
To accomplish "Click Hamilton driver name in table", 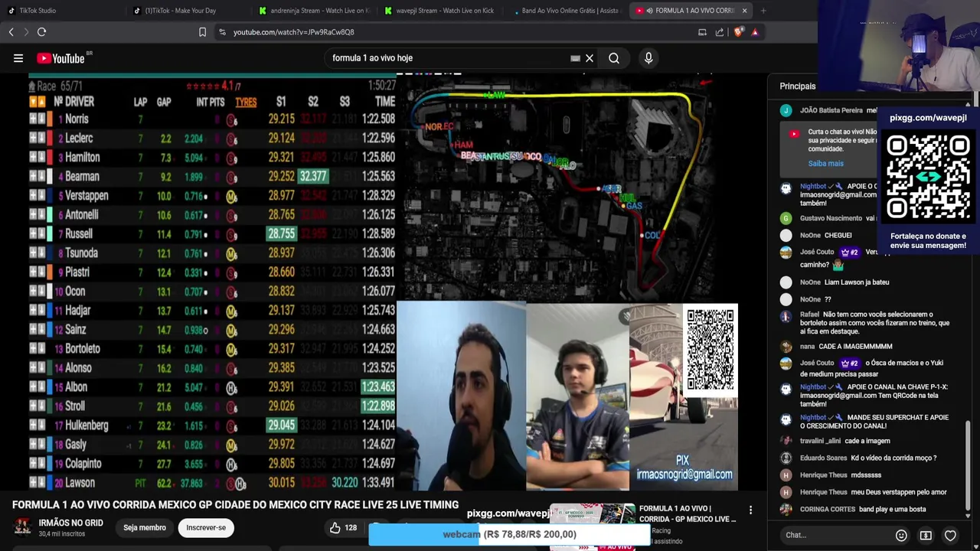I will coord(82,158).
